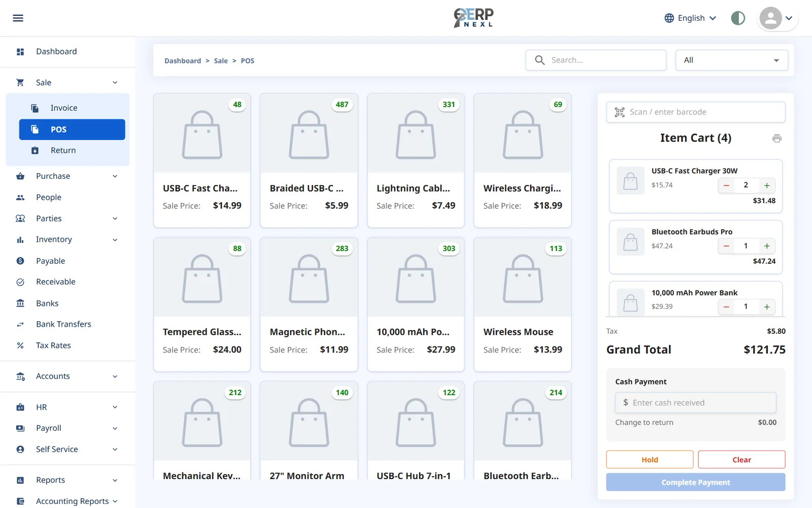Image resolution: width=812 pixels, height=508 pixels.
Task: Click the Self Service person icon
Action: (20, 450)
